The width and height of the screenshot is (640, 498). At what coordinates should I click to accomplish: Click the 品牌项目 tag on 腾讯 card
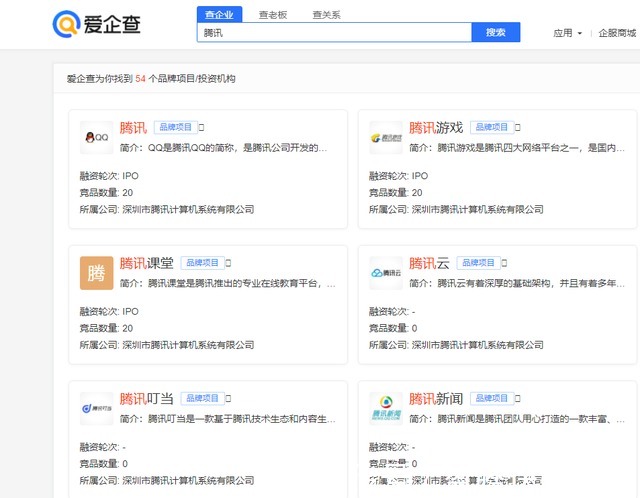pyautogui.click(x=176, y=127)
